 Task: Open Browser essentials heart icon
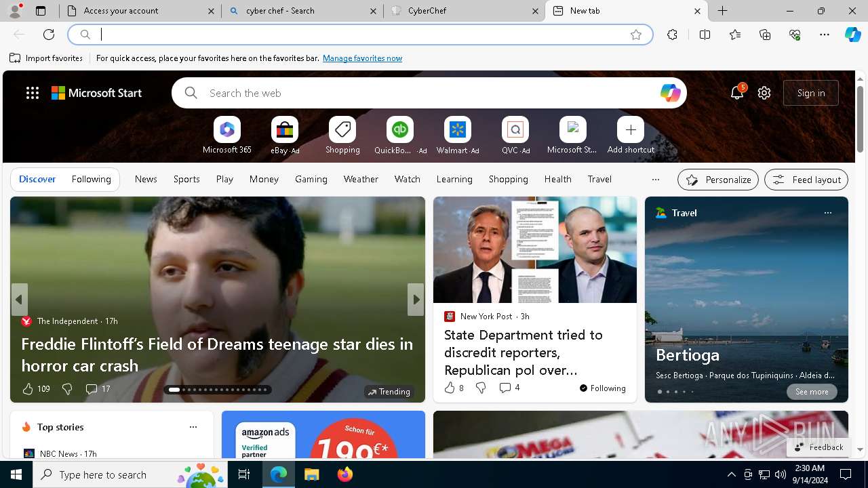click(x=795, y=35)
